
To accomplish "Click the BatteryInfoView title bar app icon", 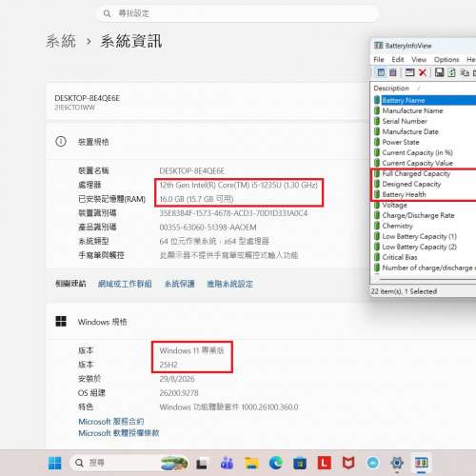I will [378, 46].
